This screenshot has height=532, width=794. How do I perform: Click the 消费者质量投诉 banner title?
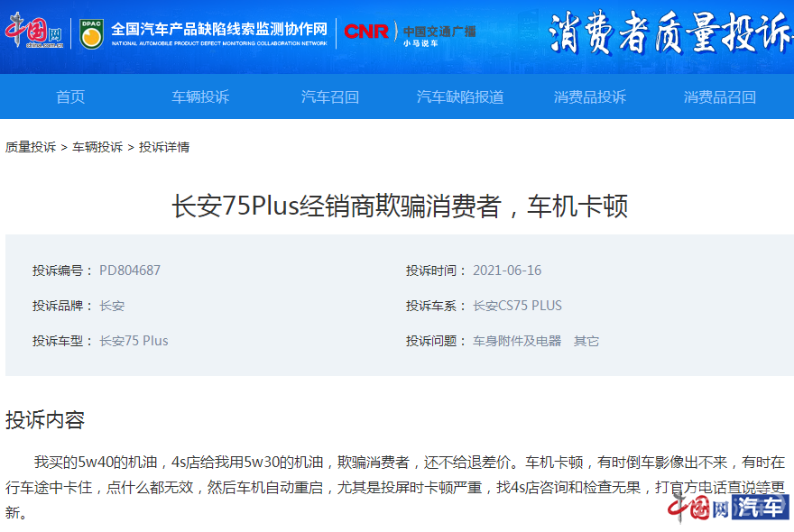click(669, 32)
